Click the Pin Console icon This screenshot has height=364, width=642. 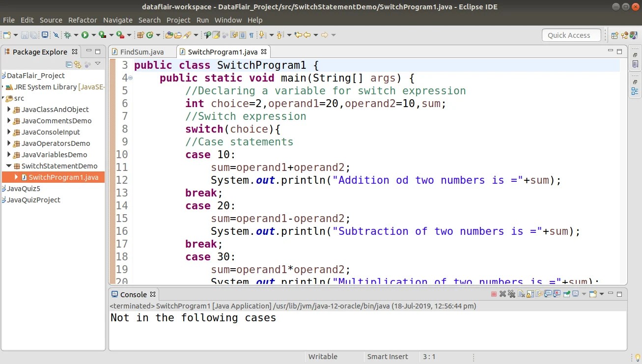coord(567,294)
